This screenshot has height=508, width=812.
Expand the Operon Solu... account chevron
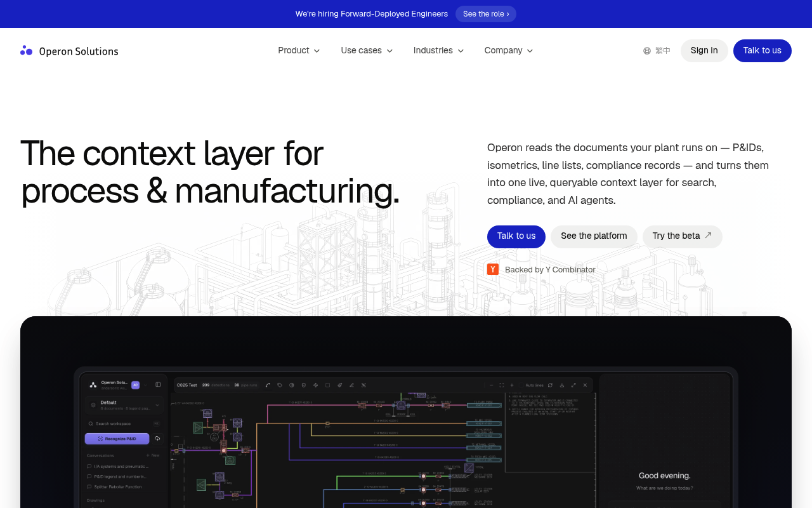tap(145, 385)
